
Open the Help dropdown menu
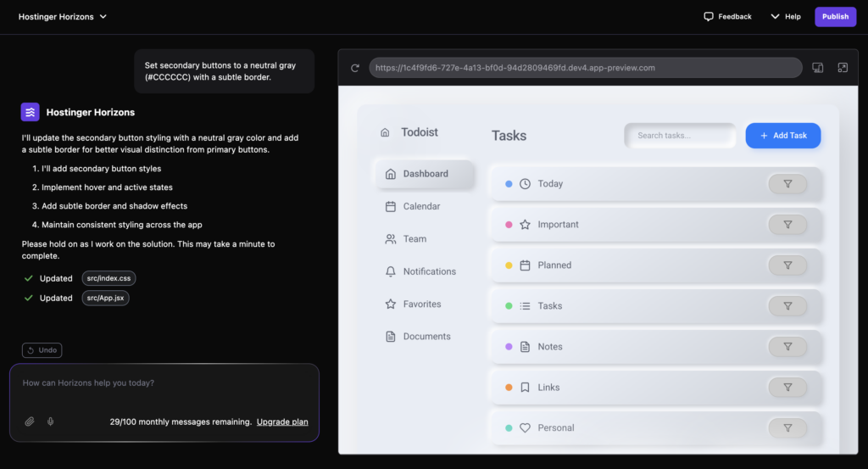point(785,17)
